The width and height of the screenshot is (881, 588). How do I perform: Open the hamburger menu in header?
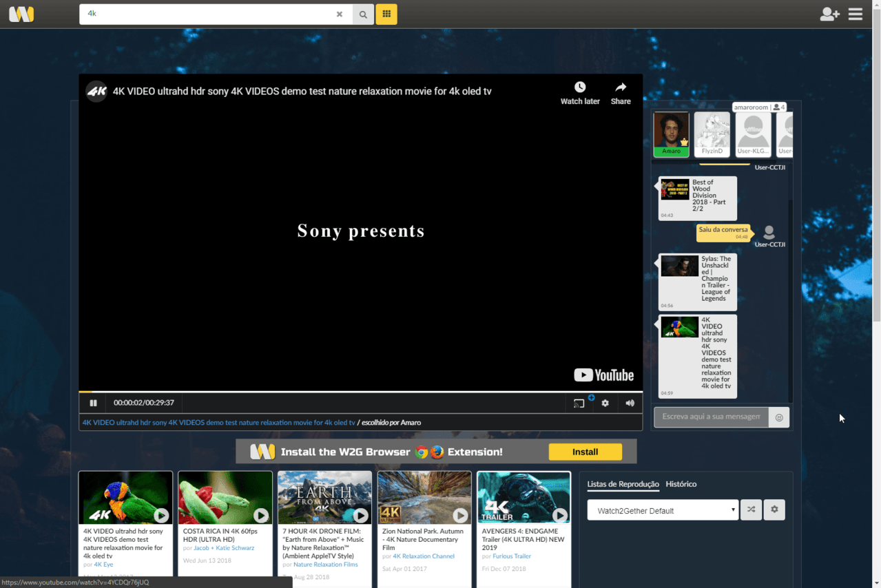coord(856,14)
